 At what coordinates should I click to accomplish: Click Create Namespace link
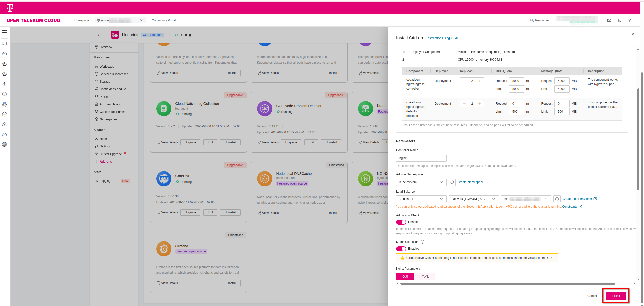point(471,182)
